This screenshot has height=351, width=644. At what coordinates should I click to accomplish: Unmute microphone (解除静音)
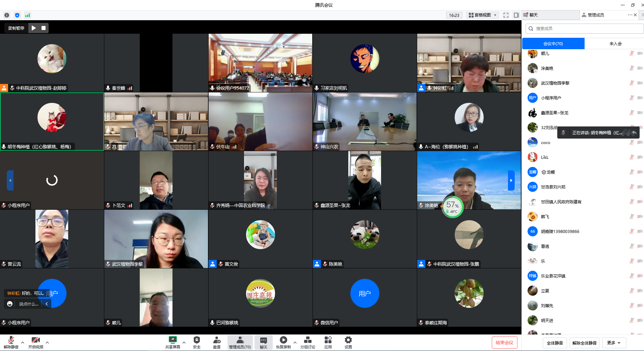[x=11, y=342]
